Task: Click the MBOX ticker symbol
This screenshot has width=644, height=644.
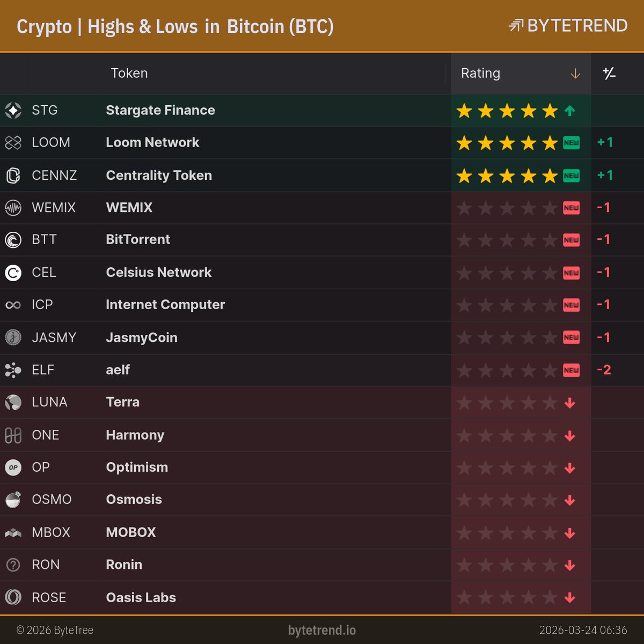Action: [x=51, y=532]
